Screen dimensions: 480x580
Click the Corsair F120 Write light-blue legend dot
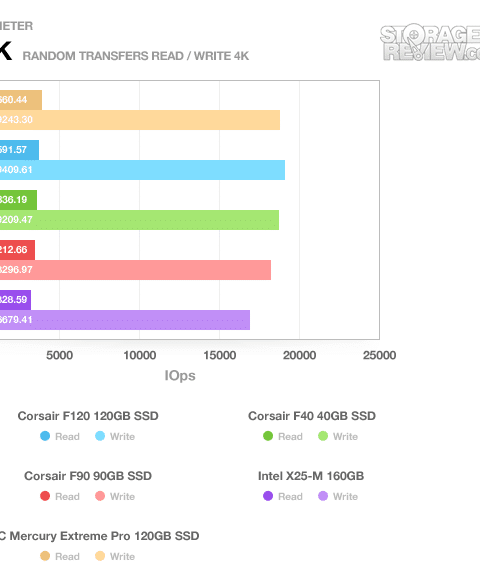coord(100,436)
